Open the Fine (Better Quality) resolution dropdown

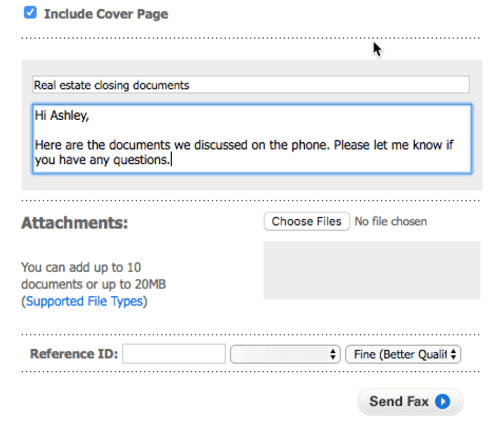[x=403, y=355]
